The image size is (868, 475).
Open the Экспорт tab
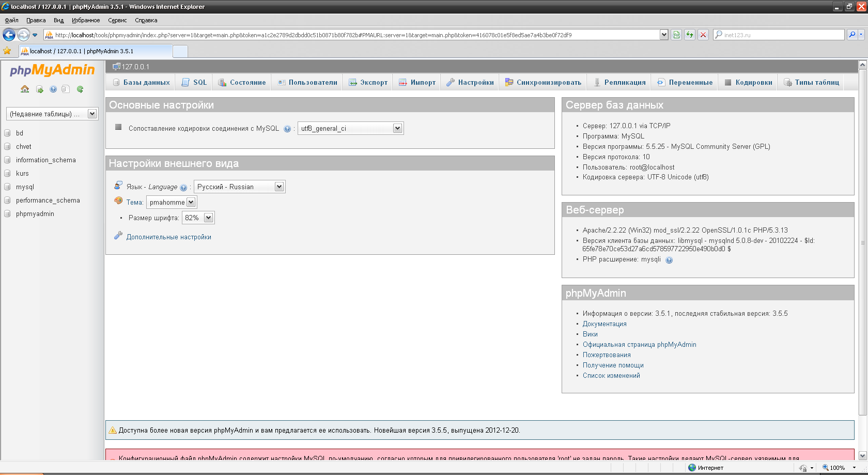[x=368, y=82]
